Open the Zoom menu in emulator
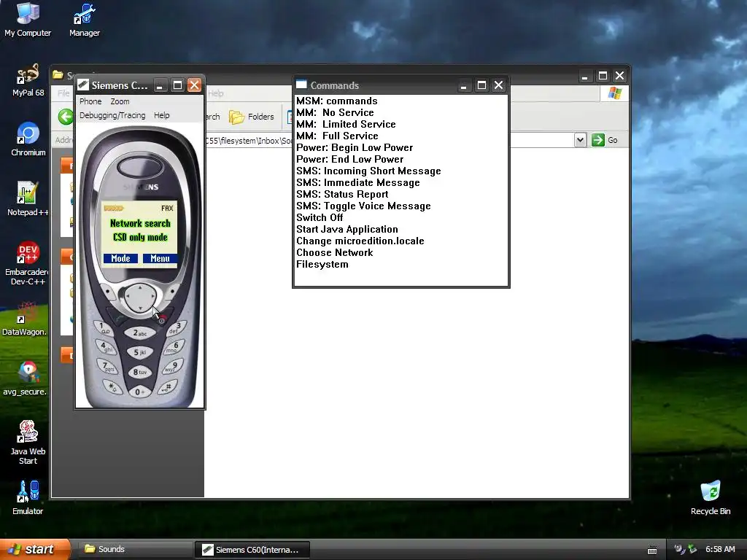Screen dimensions: 747x560 point(120,101)
